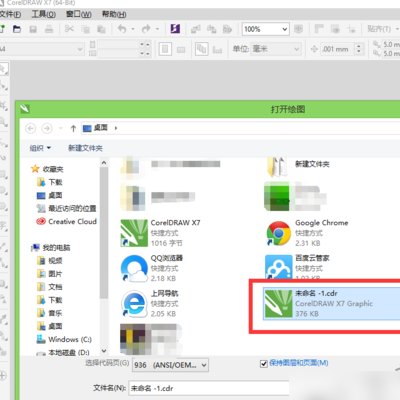Screen dimensions: 400x400
Task: Select 下载 under 收藏夹
Action: (55, 182)
